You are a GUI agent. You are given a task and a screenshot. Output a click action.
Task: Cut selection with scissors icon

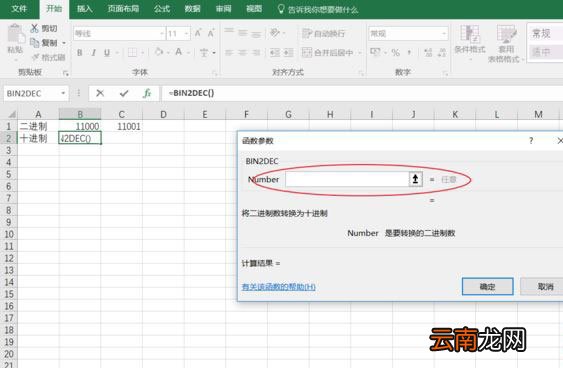click(x=34, y=28)
